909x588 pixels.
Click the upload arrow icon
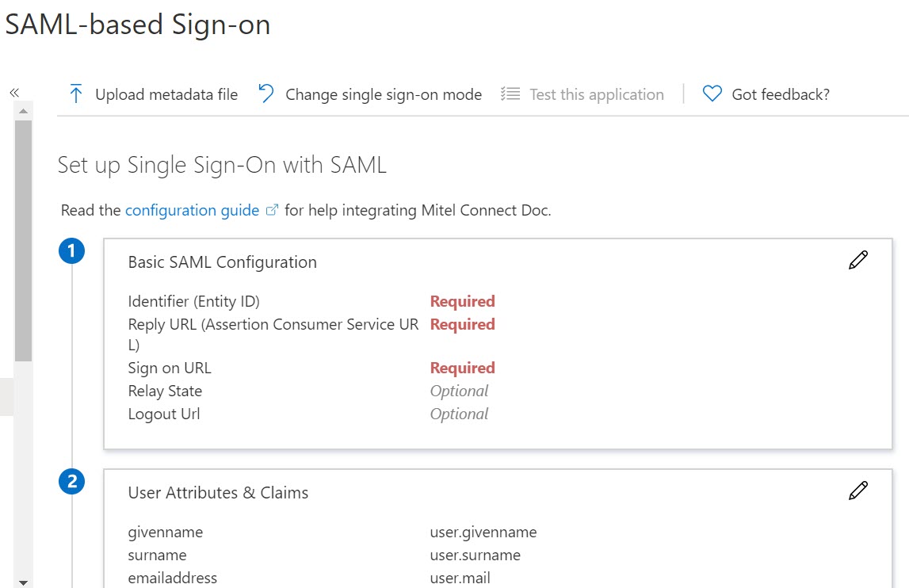[76, 94]
